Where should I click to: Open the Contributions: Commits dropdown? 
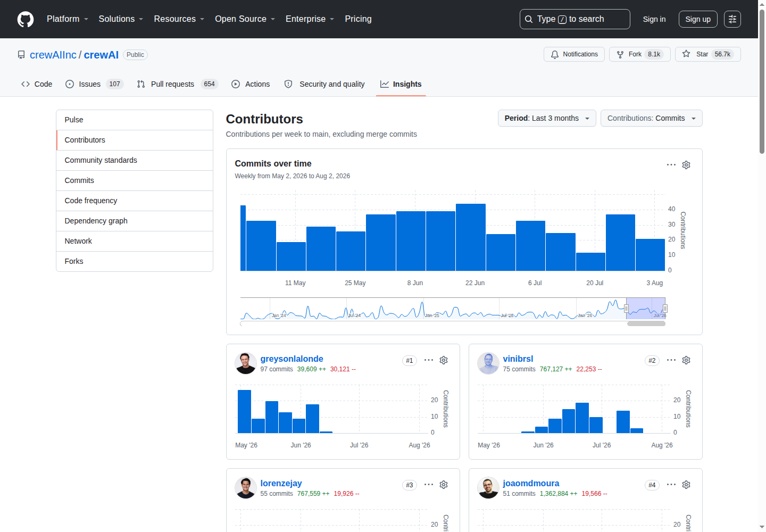point(652,118)
